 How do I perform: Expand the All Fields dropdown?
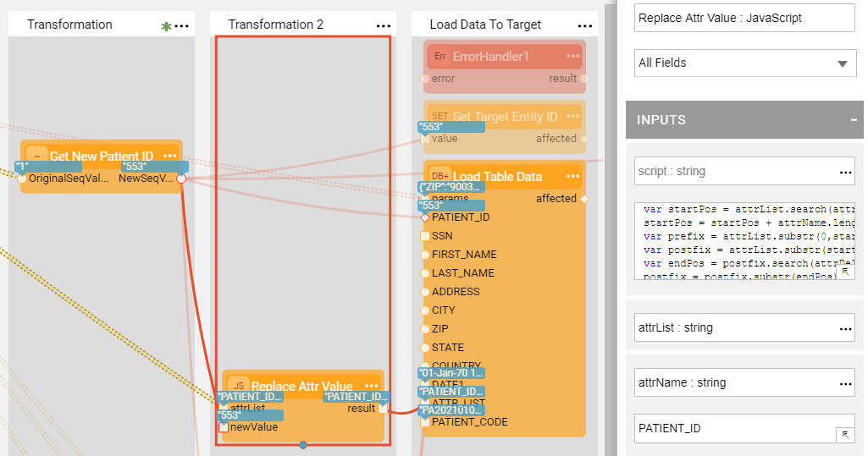[842, 63]
